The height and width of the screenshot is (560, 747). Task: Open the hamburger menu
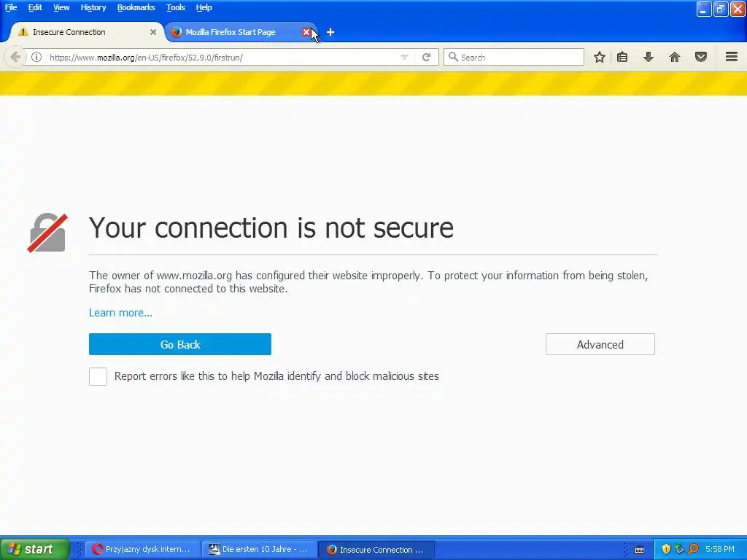[x=732, y=57]
